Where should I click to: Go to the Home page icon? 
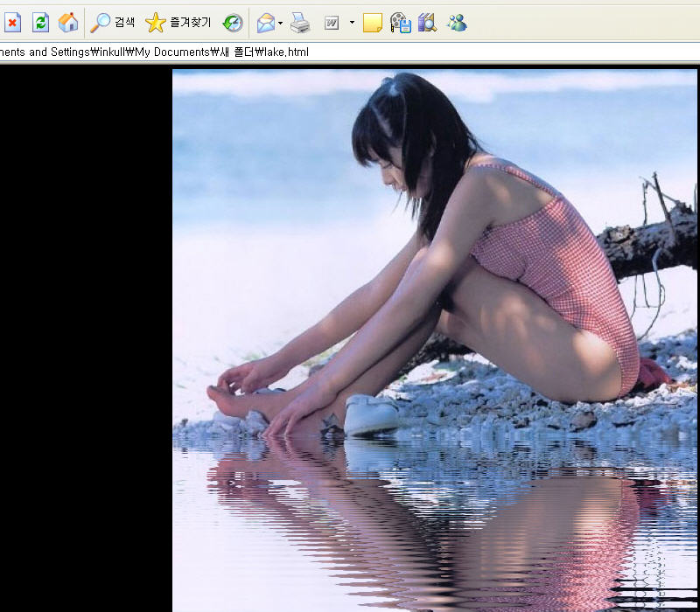click(68, 23)
